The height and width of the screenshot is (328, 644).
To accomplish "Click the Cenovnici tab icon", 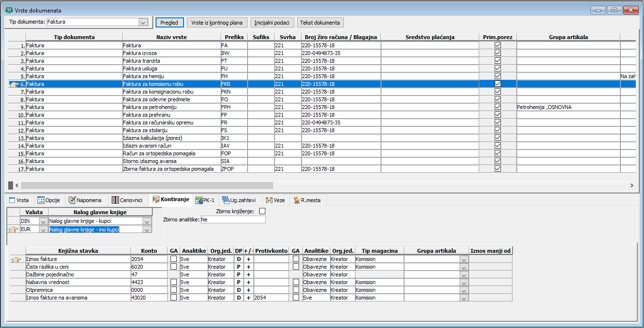I will [x=116, y=200].
